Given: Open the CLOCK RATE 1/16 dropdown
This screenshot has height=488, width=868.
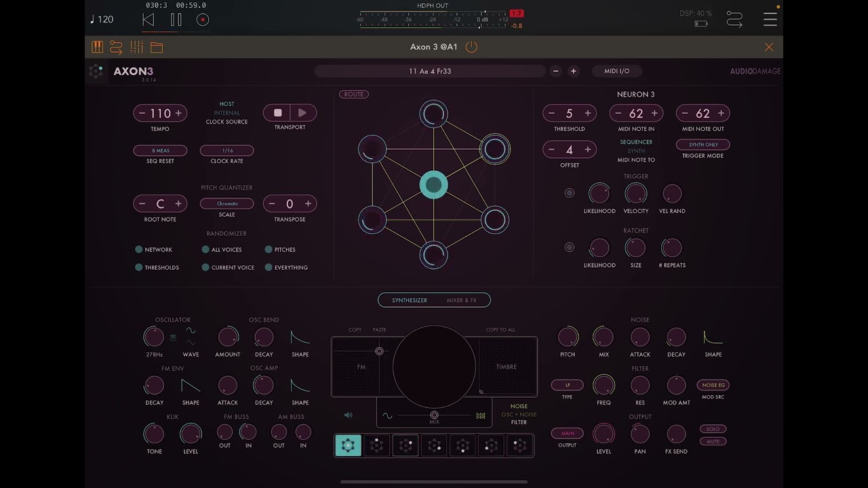Looking at the screenshot, I should [x=227, y=150].
